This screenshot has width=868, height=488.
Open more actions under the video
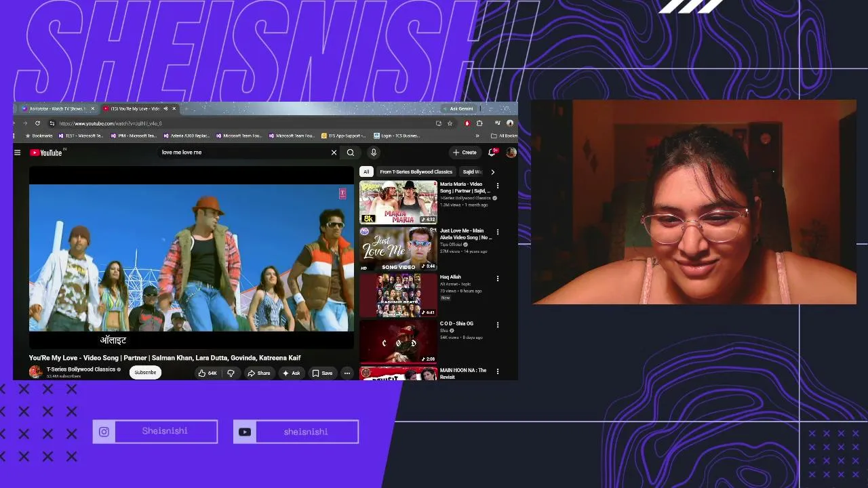[x=347, y=373]
